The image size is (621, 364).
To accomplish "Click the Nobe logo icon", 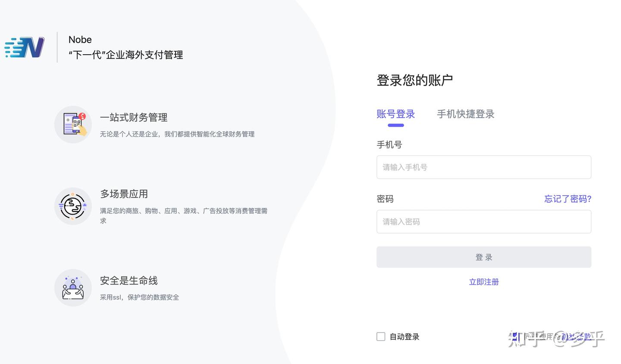I will (24, 47).
